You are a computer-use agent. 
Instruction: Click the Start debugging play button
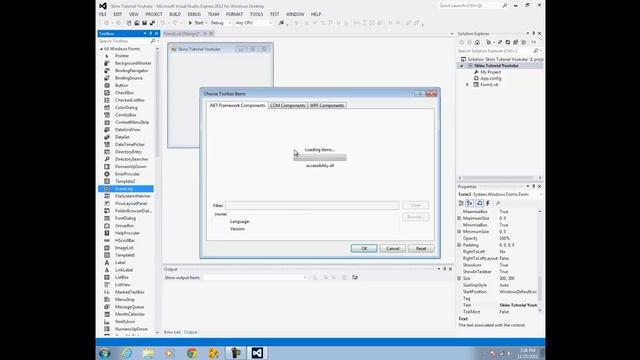190,23
